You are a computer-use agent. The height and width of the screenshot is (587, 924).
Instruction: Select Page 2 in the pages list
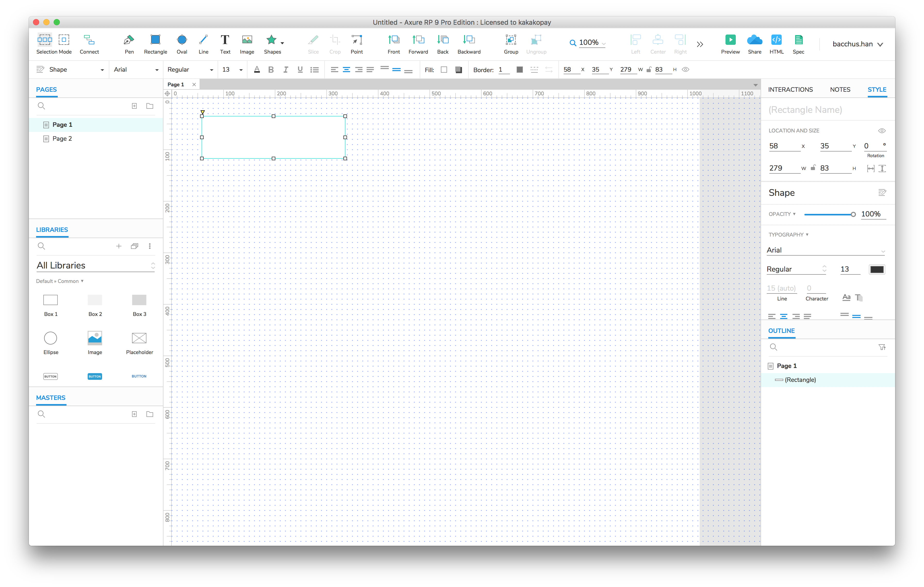(x=62, y=139)
